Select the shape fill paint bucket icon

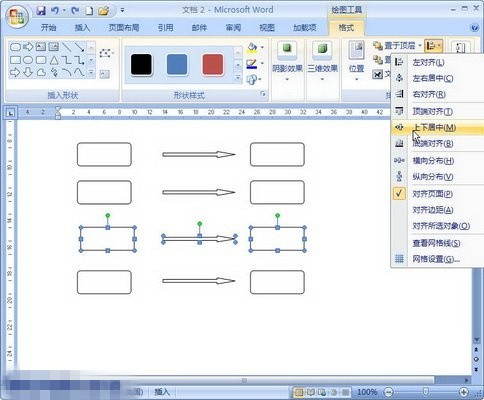[252, 47]
